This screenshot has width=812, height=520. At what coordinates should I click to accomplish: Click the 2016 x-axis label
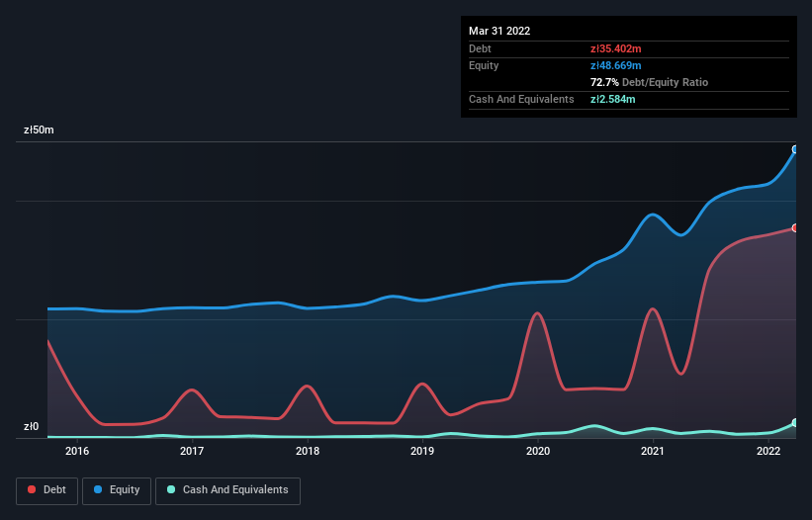click(77, 451)
